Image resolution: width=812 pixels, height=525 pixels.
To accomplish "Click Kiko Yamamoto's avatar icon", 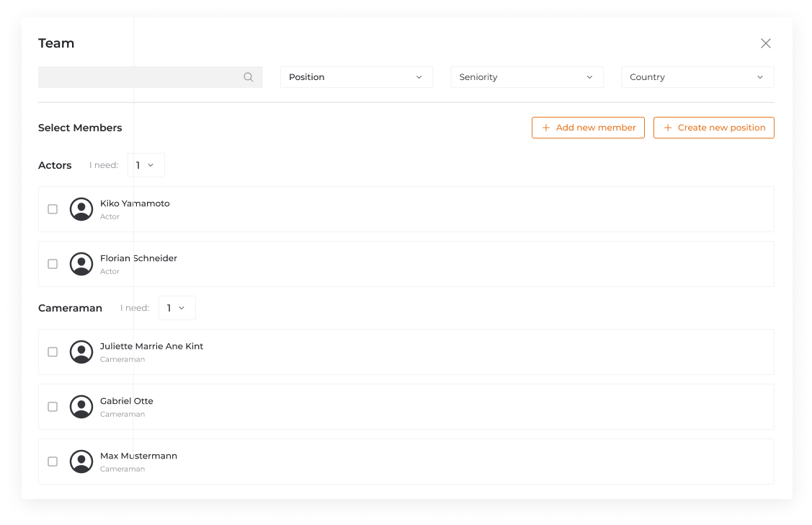I will point(81,209).
